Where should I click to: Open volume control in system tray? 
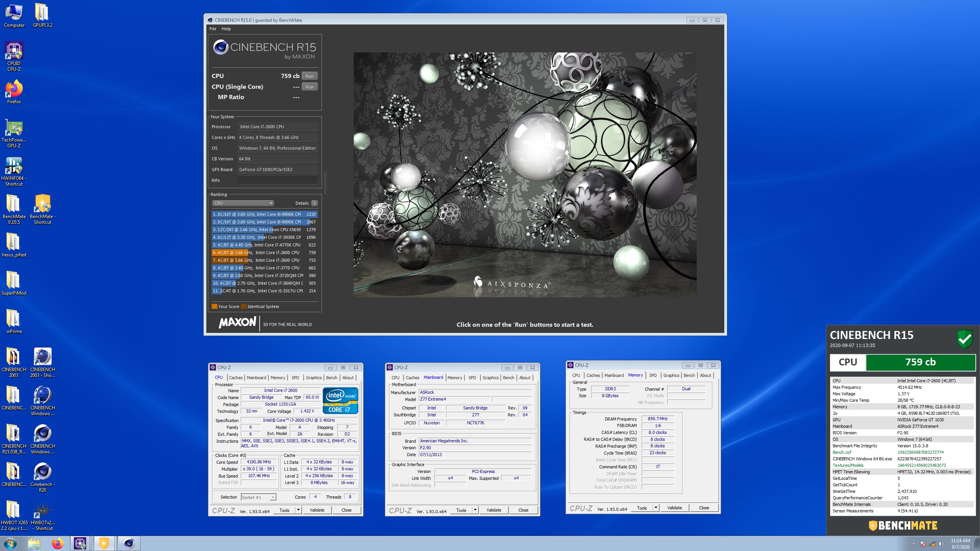pos(941,544)
